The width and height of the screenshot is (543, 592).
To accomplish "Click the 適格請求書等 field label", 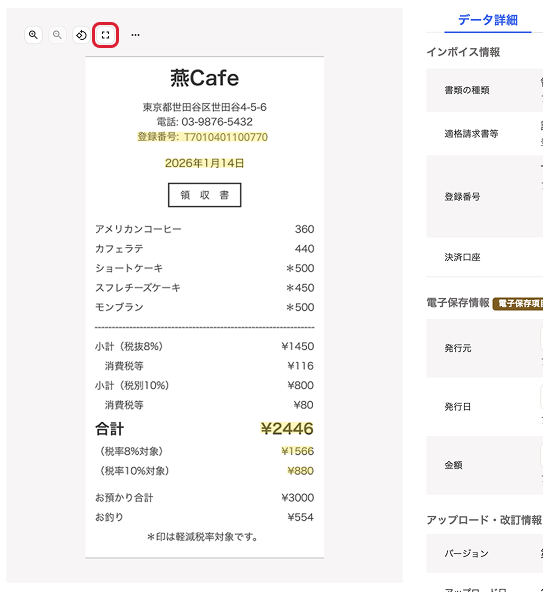I will click(471, 134).
